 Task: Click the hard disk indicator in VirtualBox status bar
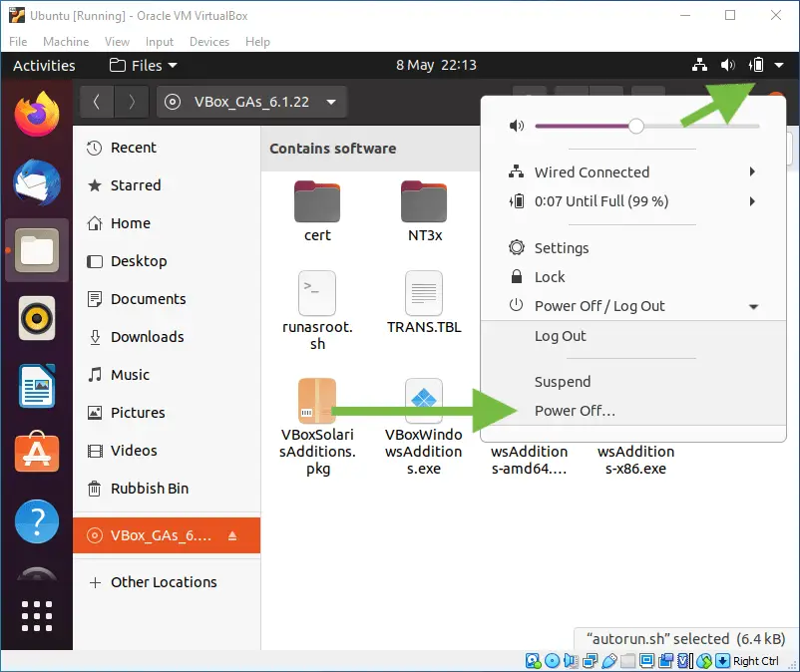point(533,661)
